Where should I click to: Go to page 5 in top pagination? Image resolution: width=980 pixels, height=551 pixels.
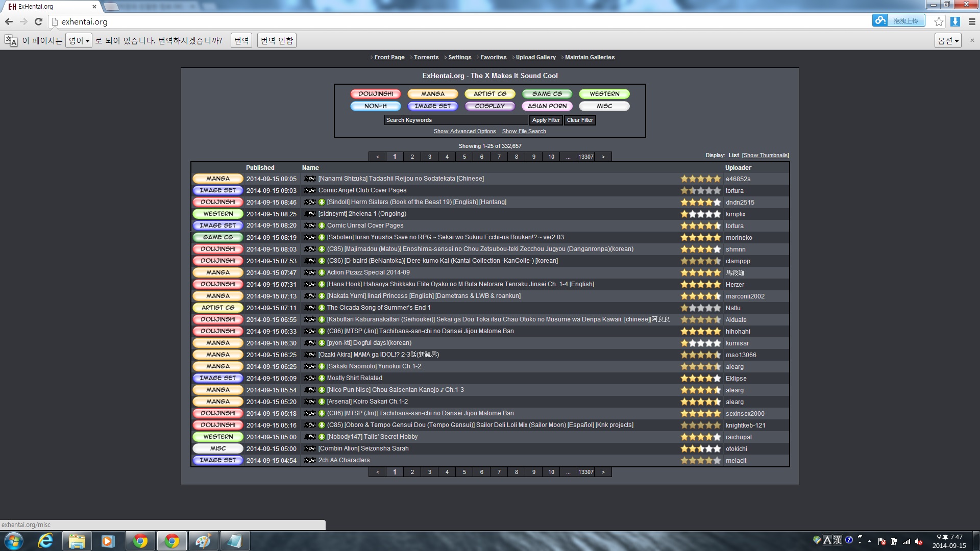coord(464,157)
